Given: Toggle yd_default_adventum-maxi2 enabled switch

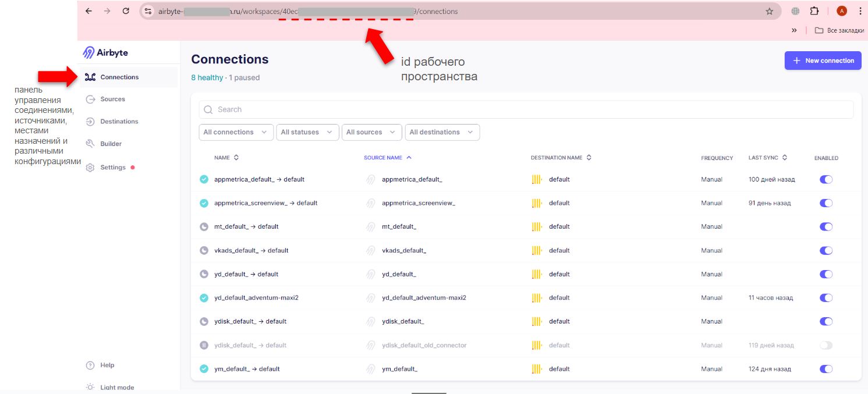Looking at the screenshot, I should [826, 297].
